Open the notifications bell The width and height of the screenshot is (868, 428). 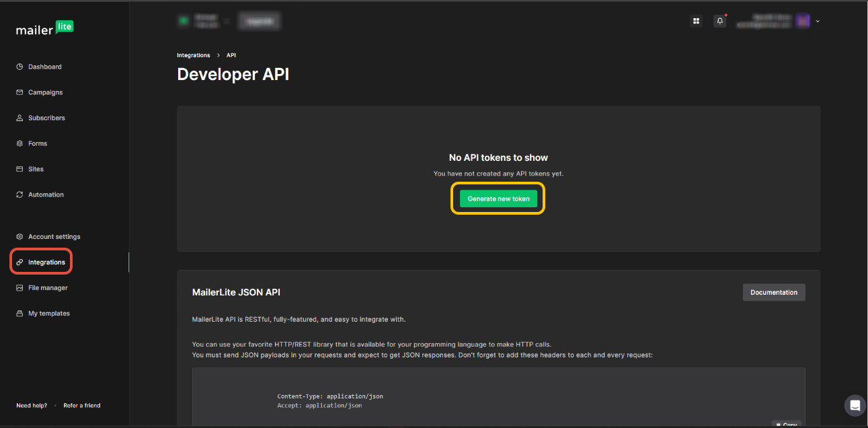pos(720,21)
